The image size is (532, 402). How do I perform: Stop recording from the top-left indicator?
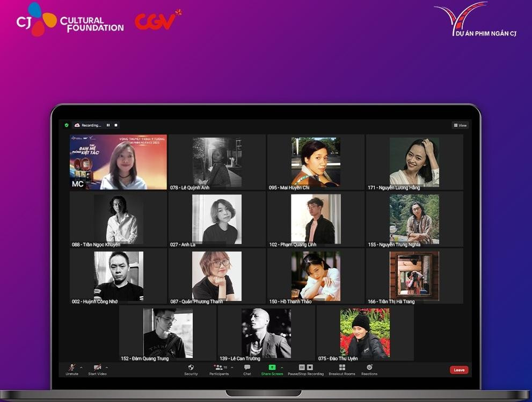pos(115,125)
